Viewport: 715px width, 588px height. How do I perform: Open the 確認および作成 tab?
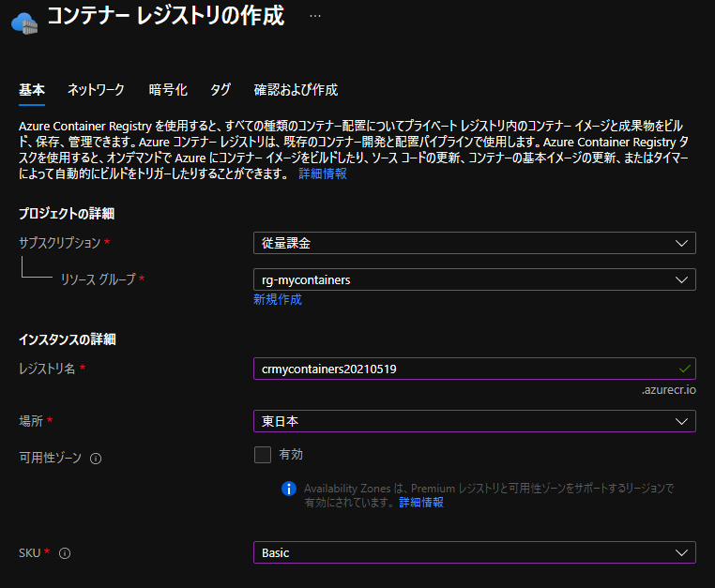pyautogui.click(x=296, y=90)
